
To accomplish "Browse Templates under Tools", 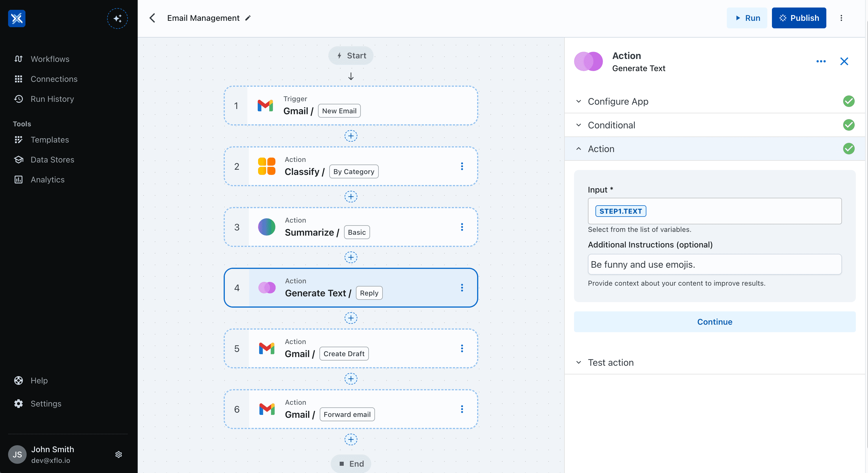I will [x=50, y=140].
